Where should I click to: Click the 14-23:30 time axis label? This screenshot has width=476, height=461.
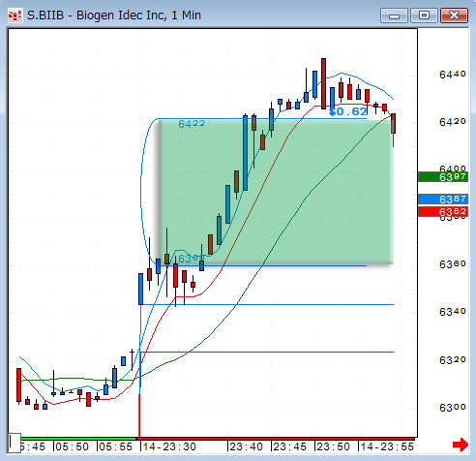pos(169,446)
